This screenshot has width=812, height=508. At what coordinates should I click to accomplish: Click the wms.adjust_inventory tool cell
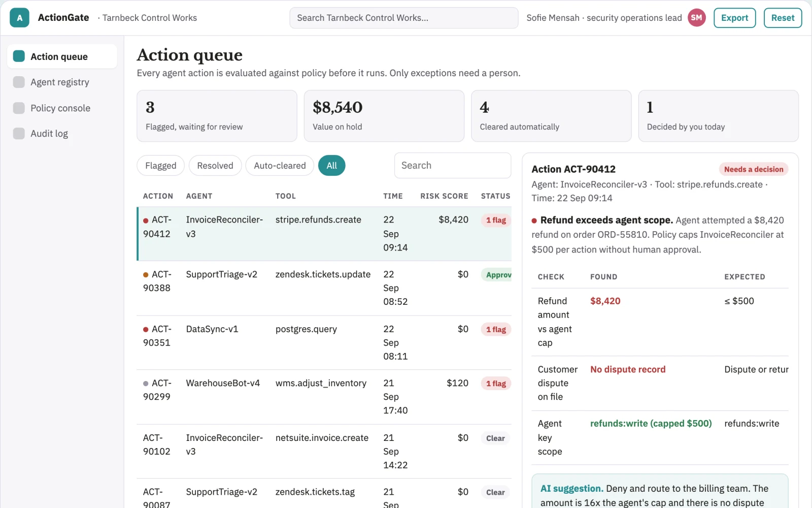coord(321,383)
